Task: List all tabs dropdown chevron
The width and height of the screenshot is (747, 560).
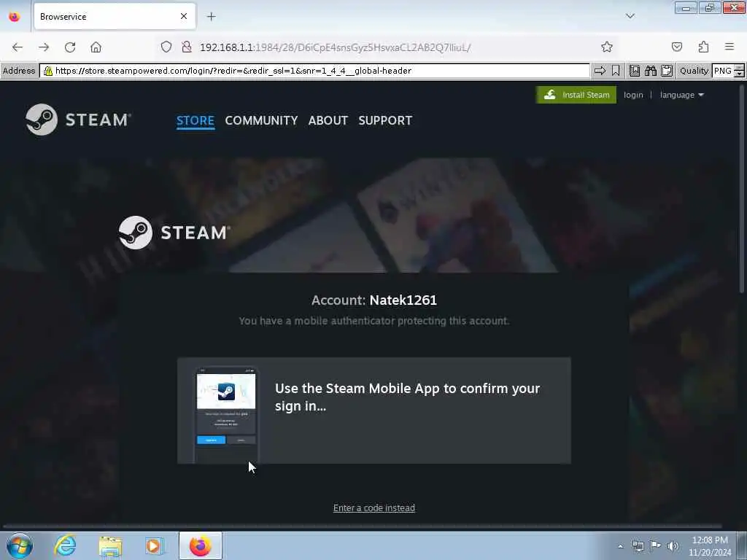Action: tap(630, 16)
